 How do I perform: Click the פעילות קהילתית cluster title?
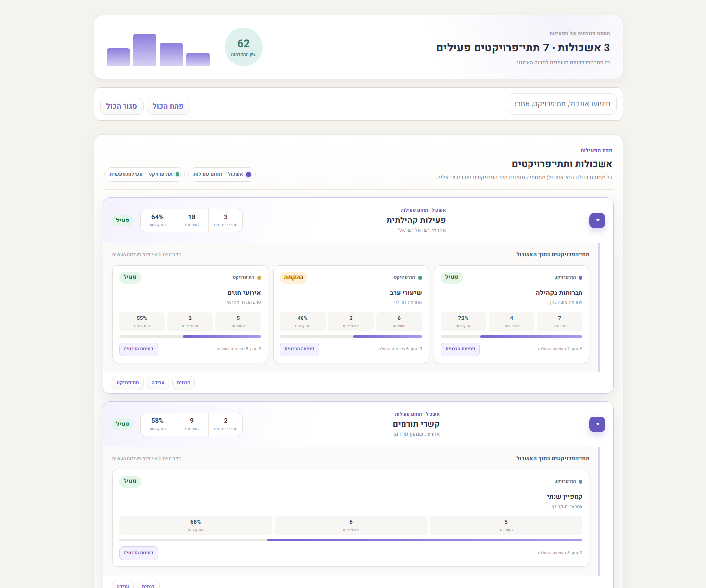pos(416,220)
